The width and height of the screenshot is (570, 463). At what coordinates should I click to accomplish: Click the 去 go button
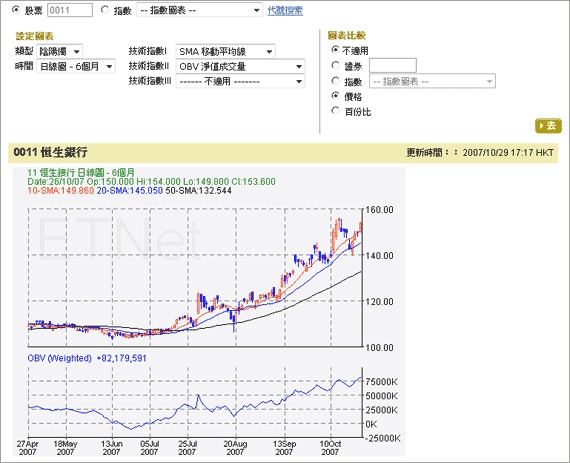pos(548,126)
